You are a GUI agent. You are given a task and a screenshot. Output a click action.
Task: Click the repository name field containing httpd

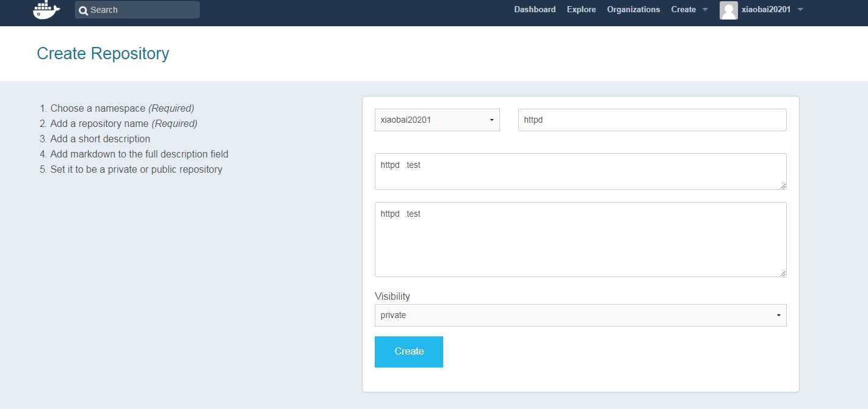(652, 120)
